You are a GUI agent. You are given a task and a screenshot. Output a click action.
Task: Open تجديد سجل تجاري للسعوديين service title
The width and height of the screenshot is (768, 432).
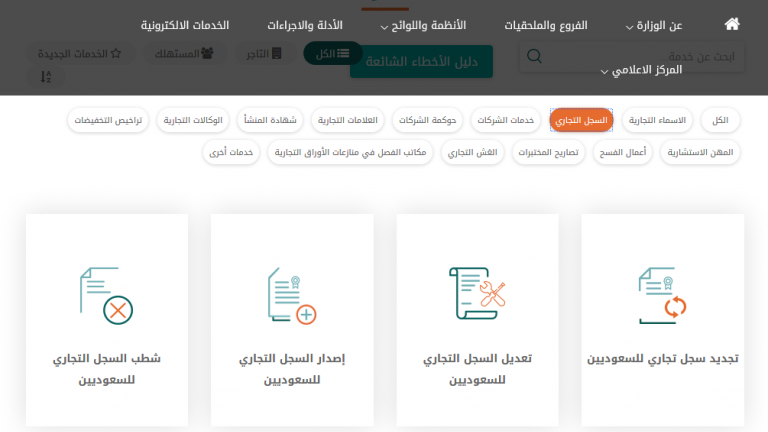[x=662, y=359]
